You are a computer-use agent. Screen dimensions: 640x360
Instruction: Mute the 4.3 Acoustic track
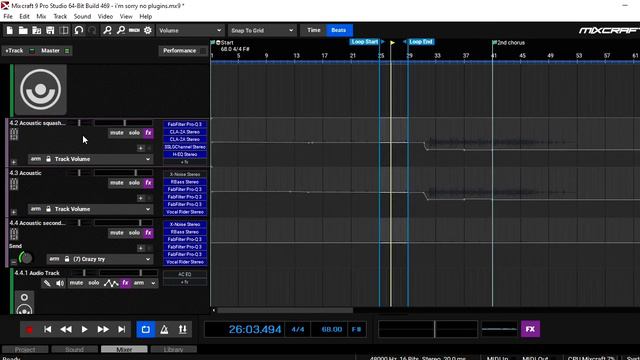coord(117,183)
